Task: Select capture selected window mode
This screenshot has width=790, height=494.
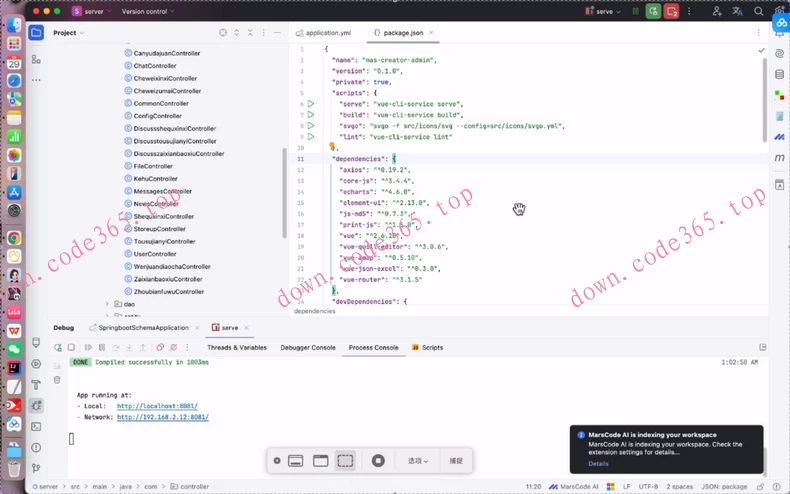Action: [320, 461]
